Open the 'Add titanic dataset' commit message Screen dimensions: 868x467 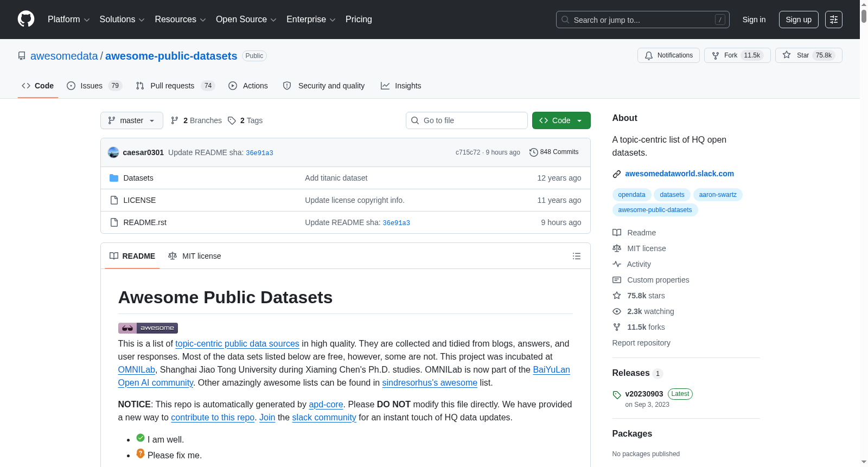coord(336,178)
